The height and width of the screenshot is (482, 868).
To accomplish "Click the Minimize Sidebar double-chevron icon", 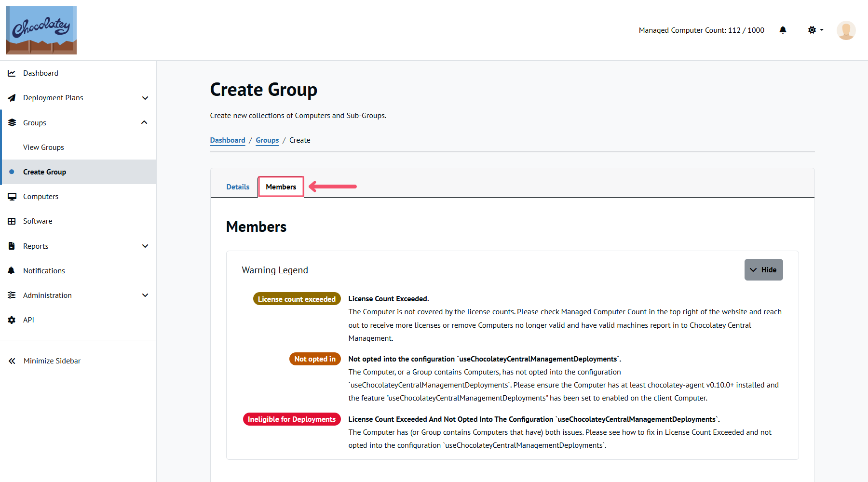I will coord(12,361).
